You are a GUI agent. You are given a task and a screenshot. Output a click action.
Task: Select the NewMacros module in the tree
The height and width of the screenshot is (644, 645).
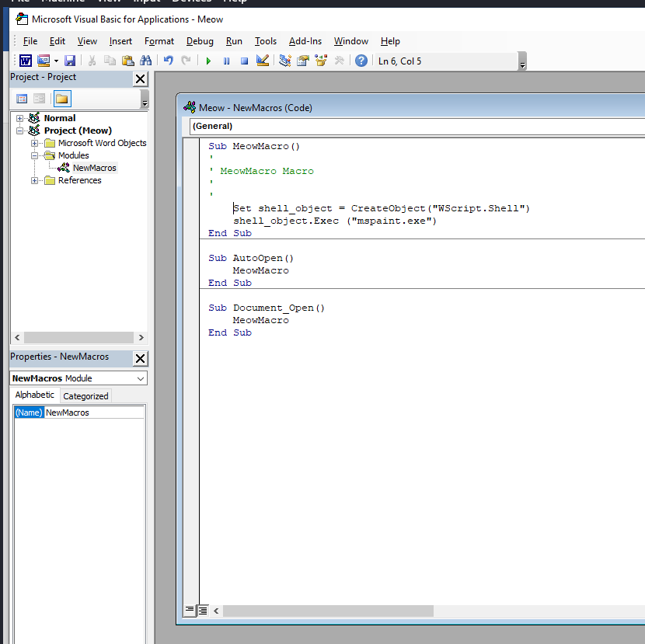(94, 168)
